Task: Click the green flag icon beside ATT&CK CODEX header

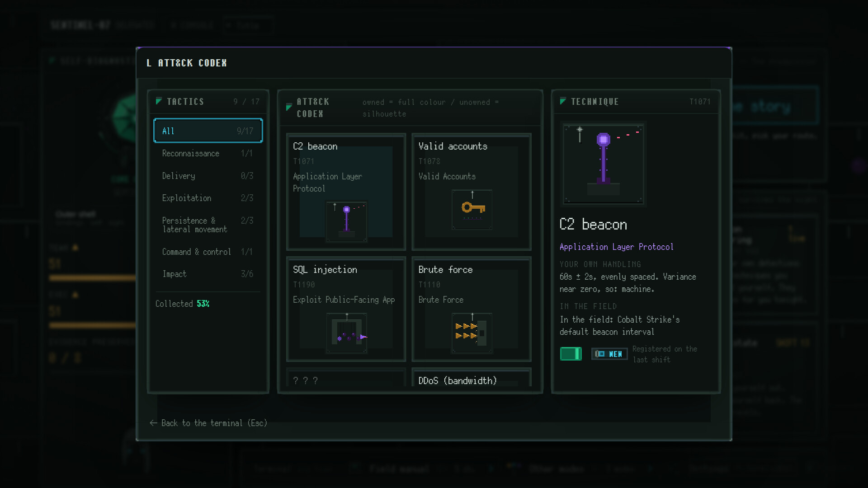Action: coord(289,107)
